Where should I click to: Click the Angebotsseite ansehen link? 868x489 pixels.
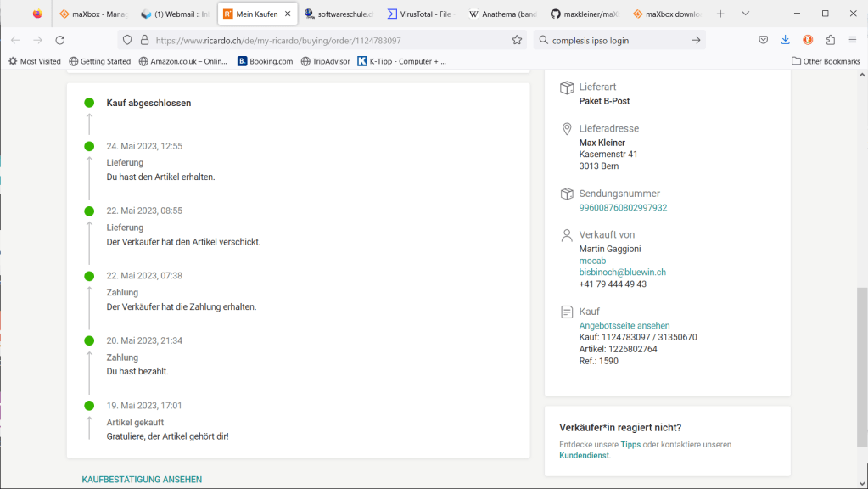(624, 326)
